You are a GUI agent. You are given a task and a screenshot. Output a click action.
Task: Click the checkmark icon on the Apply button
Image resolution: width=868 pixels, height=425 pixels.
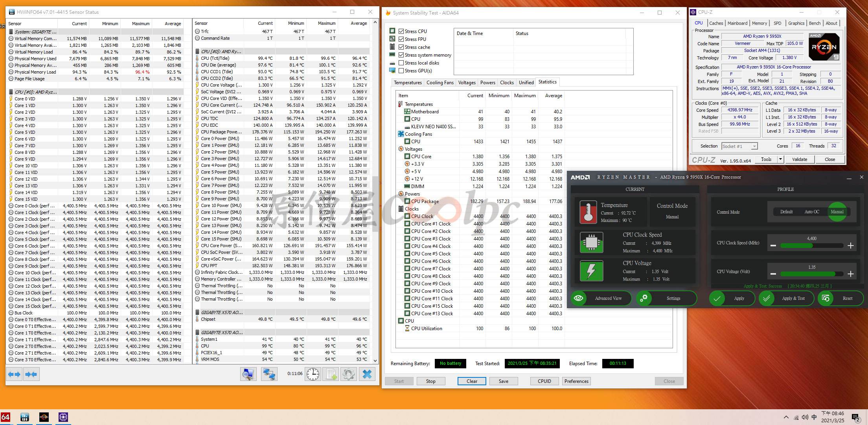[x=717, y=298]
